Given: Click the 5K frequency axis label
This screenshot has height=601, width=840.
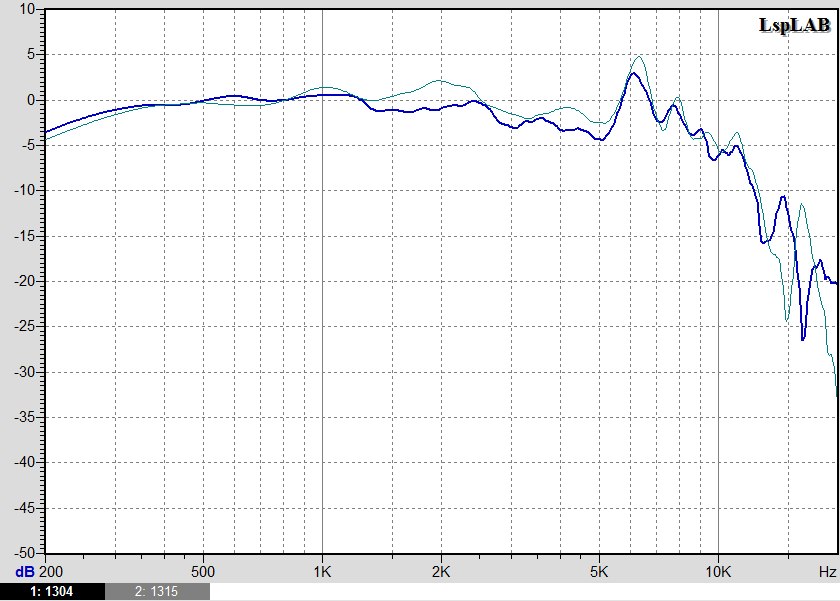Looking at the screenshot, I should click(x=599, y=572).
